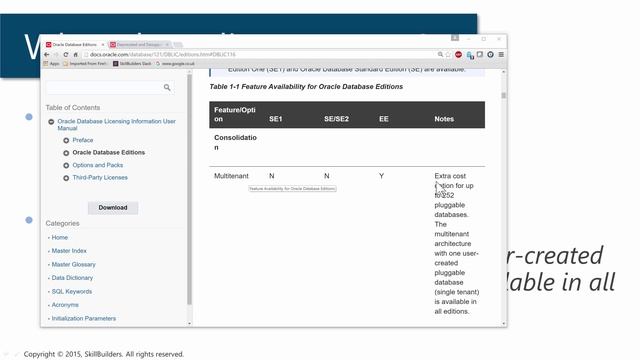The height and width of the screenshot is (360, 640).
Task: Open the Data Dictionary link
Action: click(x=72, y=278)
